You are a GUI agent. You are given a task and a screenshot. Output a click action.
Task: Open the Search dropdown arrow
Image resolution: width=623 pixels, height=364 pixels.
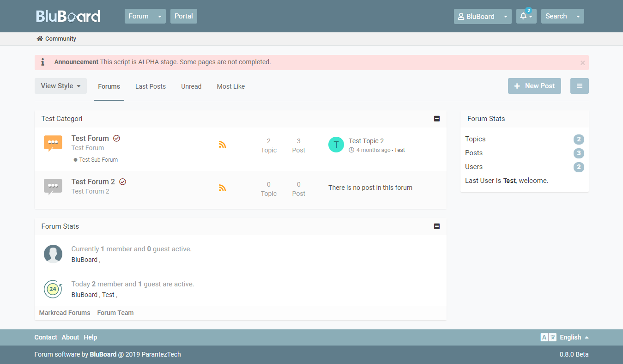click(578, 16)
